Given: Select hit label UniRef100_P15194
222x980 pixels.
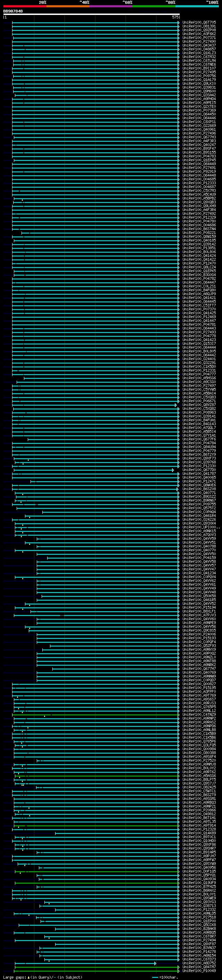Looking at the screenshot, I should (x=199, y=608).
